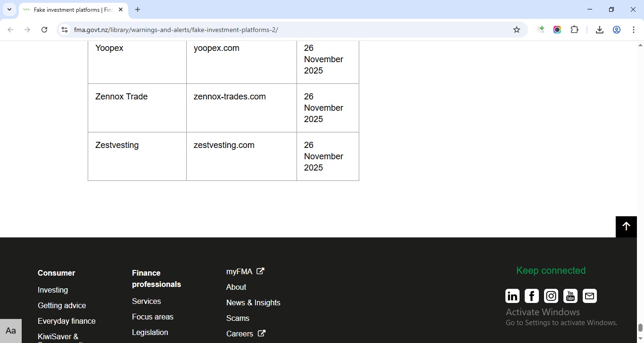Click the vertical scrollbar thumb
The height and width of the screenshot is (343, 644).
(x=640, y=328)
